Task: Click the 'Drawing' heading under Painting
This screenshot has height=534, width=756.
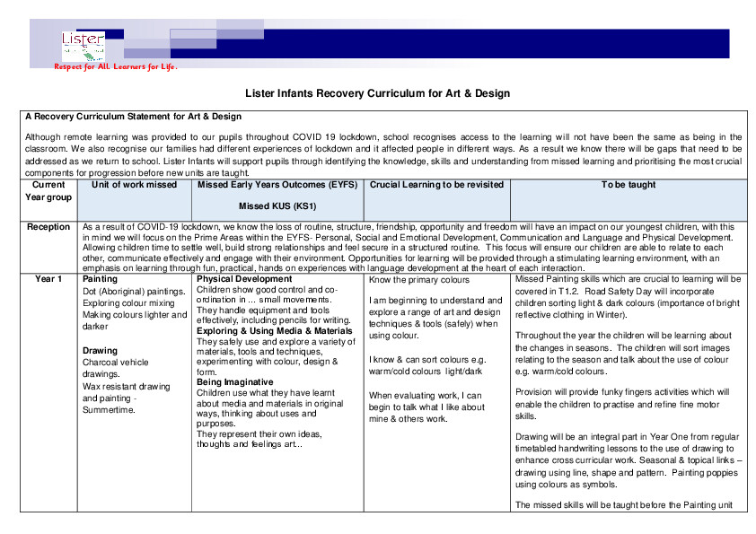Action: point(101,350)
